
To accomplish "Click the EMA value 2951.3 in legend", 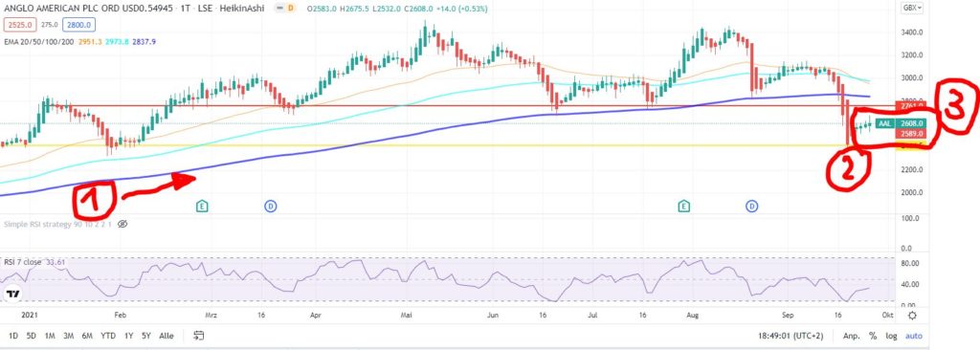I will coord(90,41).
